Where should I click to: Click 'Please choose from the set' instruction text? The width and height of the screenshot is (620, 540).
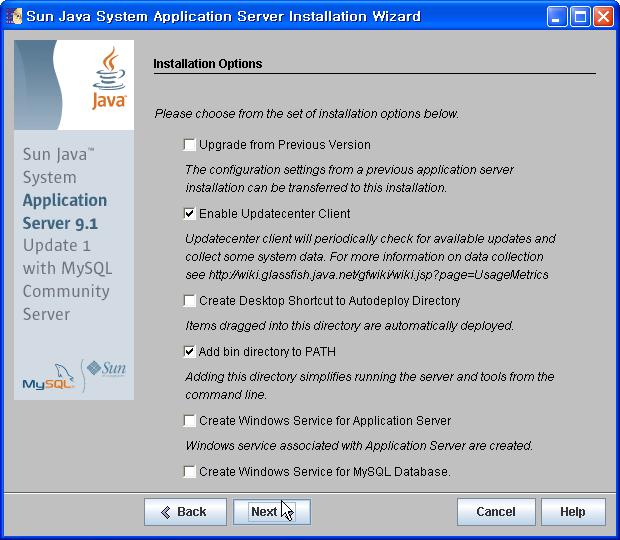click(306, 114)
